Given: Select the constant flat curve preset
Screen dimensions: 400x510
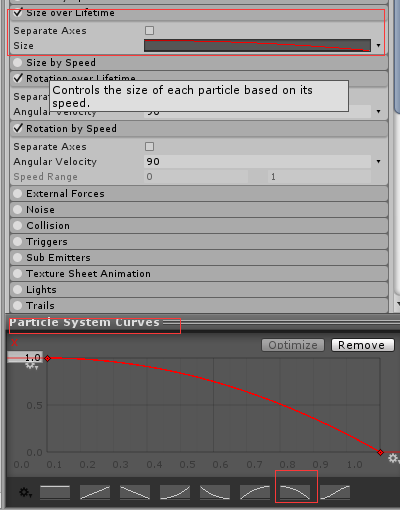Looking at the screenshot, I should pyautogui.click(x=55, y=492).
